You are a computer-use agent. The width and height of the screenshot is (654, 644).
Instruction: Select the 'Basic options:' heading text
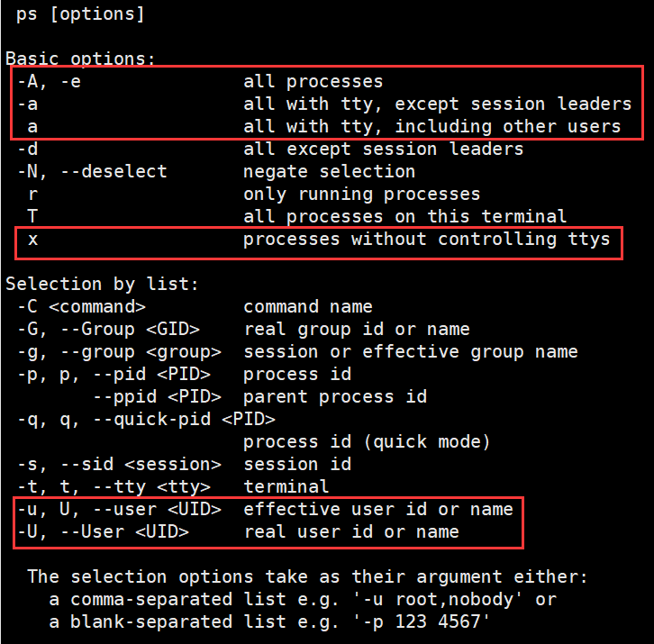(80, 59)
